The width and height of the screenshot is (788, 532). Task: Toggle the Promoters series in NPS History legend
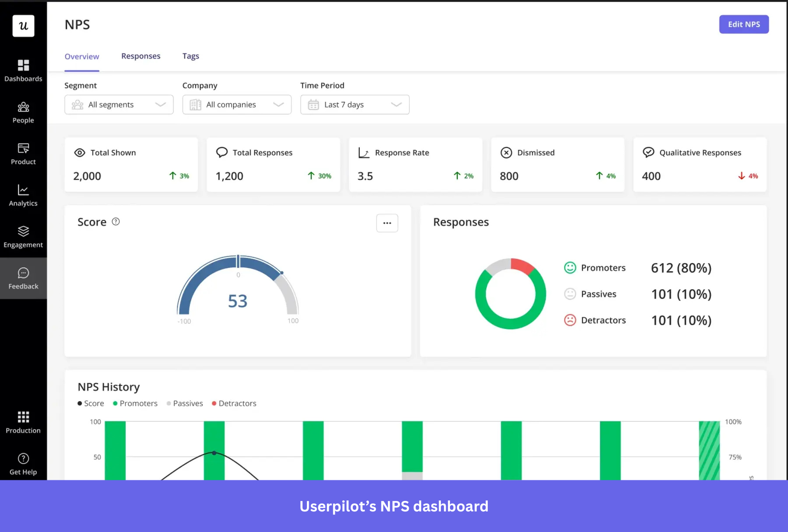135,403
